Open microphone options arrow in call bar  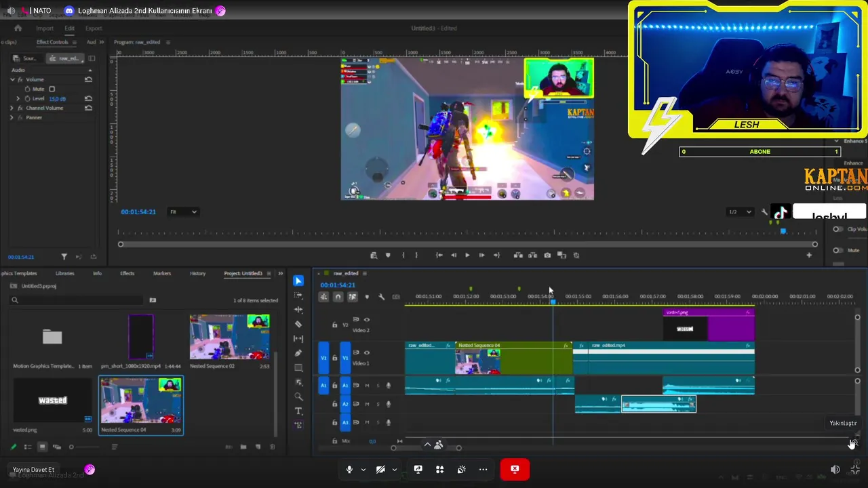tap(363, 470)
